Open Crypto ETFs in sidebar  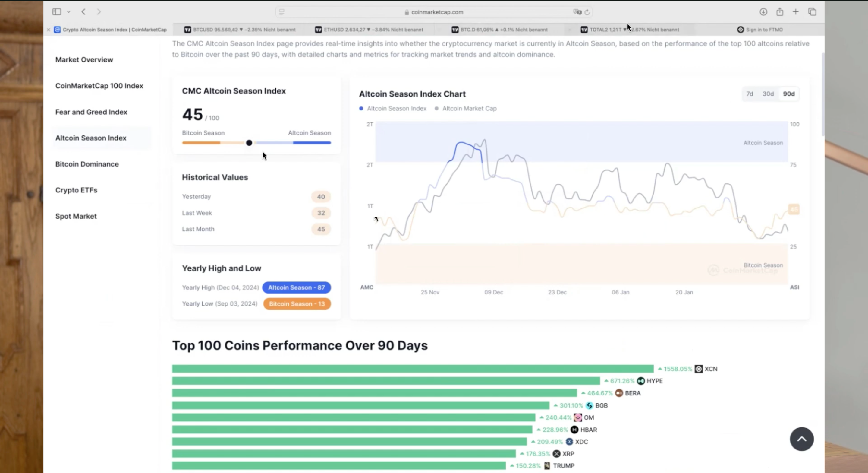[x=76, y=190]
